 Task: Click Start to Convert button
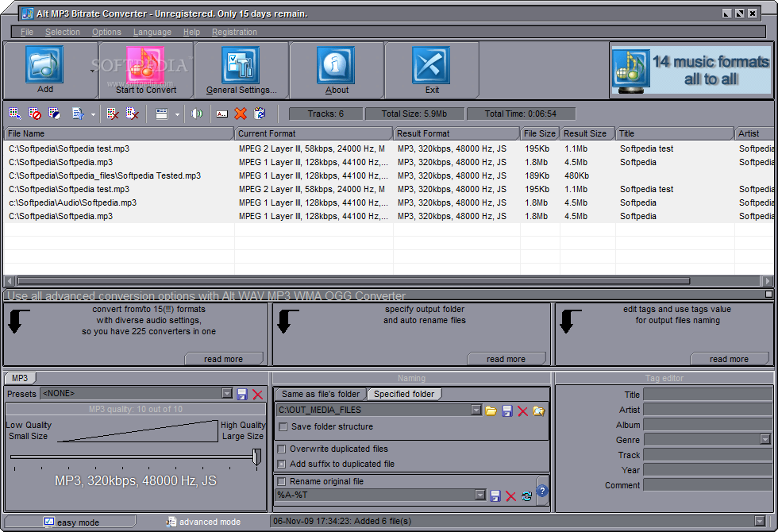click(146, 70)
